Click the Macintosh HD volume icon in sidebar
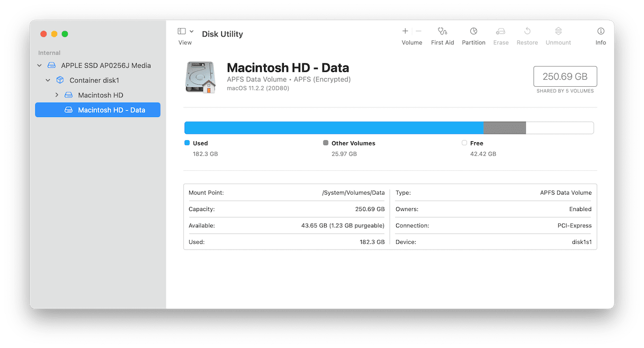Screen dimensions: 644x348 (x=68, y=95)
